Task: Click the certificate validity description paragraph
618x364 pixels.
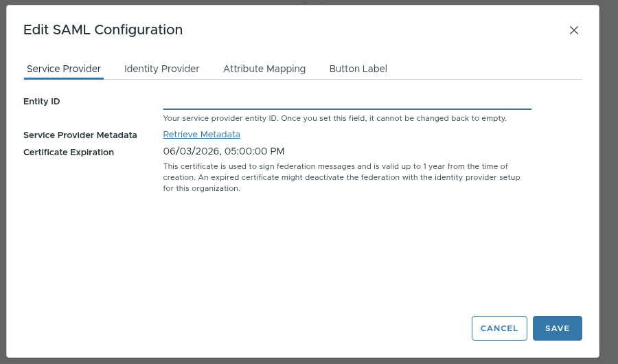Action: point(341,177)
